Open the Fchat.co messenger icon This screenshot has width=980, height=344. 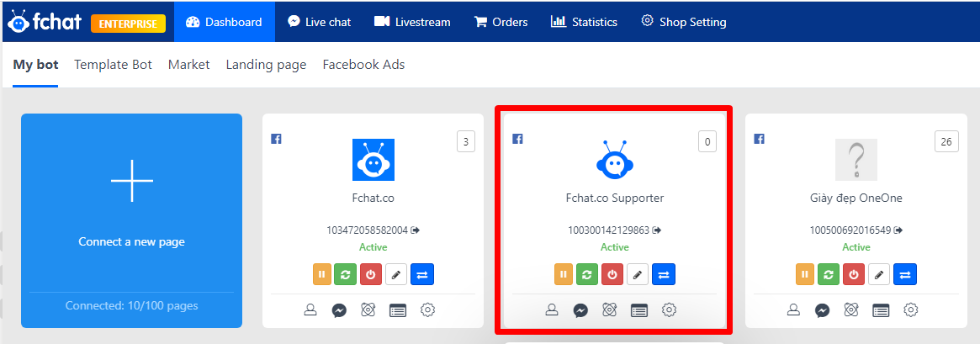tap(339, 310)
